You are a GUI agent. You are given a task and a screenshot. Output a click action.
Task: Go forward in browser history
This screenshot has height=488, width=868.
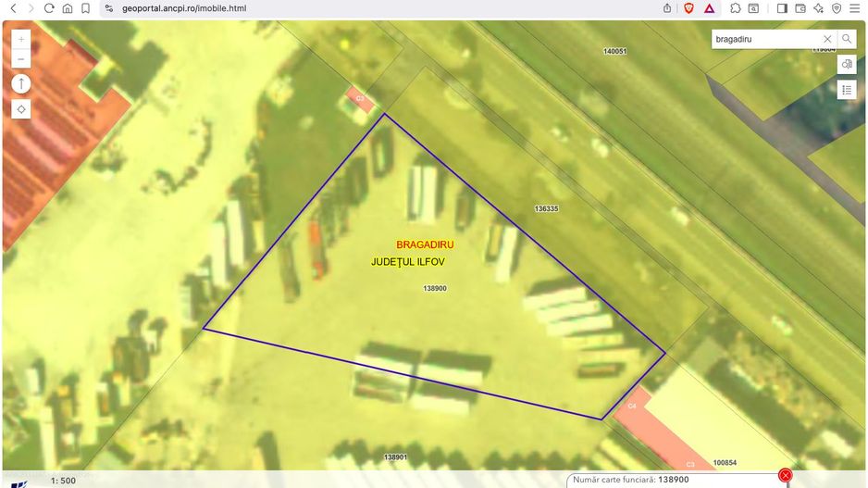tap(31, 8)
